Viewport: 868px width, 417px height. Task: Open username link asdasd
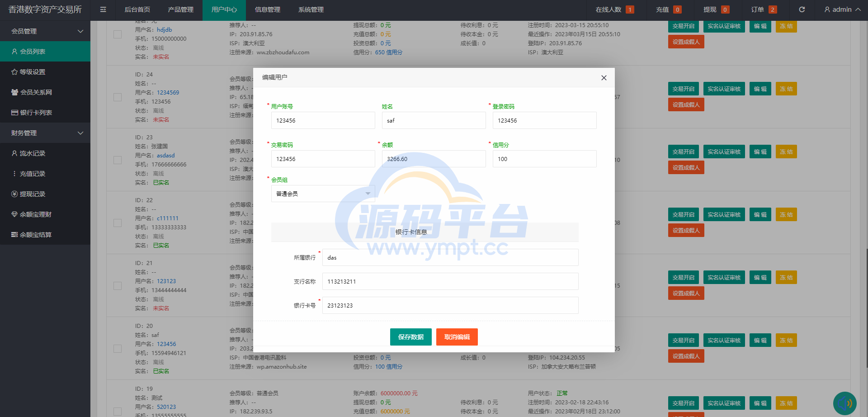(x=166, y=156)
